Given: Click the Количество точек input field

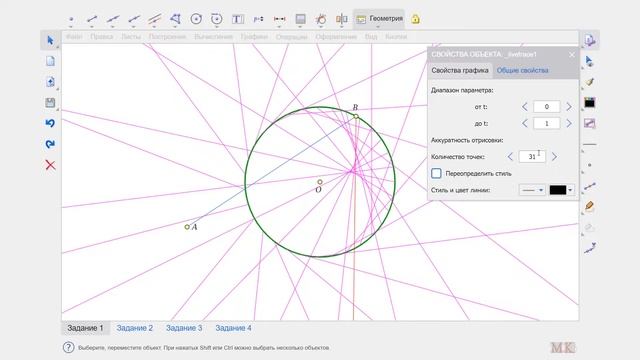Looking at the screenshot, I should coord(532,157).
